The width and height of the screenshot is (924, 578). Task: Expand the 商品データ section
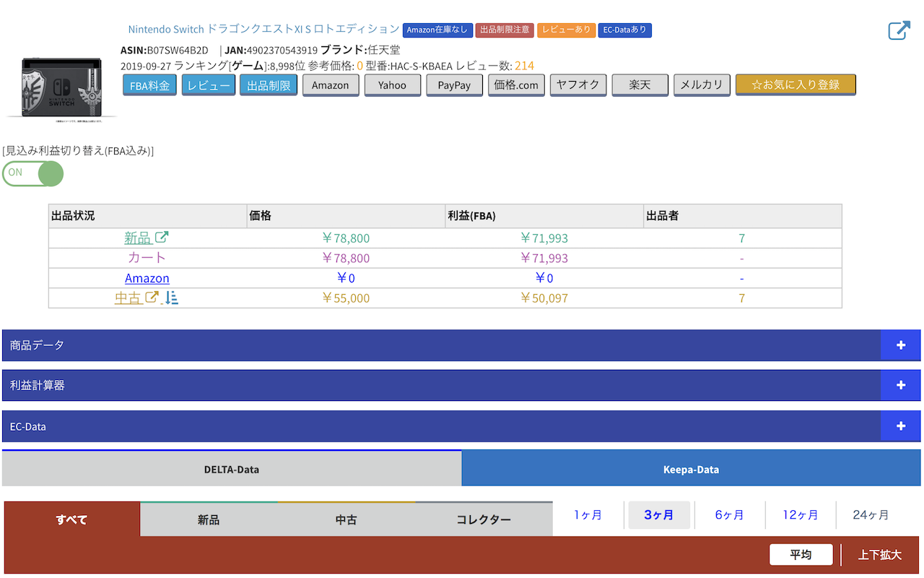900,345
